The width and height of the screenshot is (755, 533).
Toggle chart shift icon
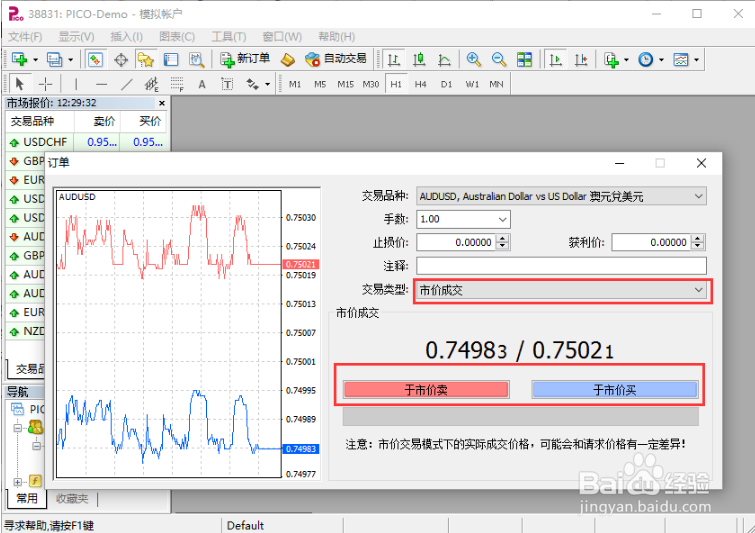point(581,60)
